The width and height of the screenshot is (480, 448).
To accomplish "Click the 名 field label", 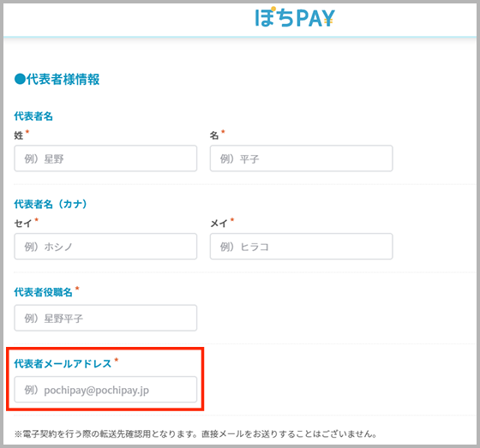I will pos(214,135).
